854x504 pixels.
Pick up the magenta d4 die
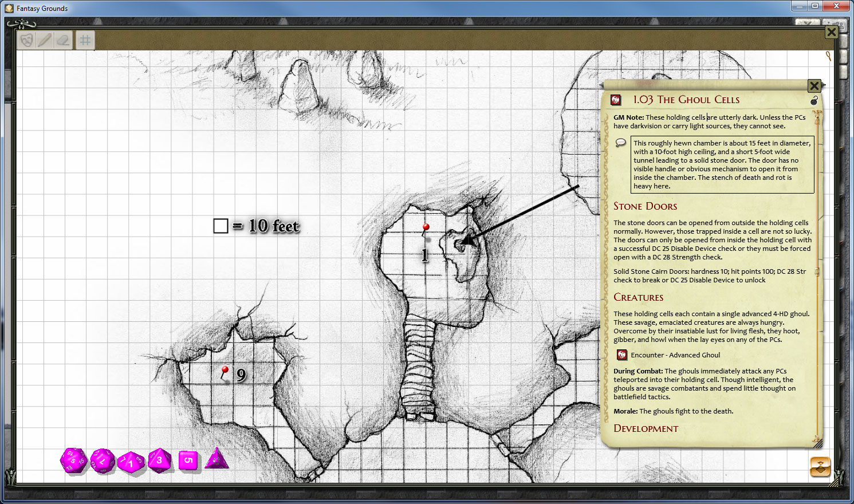tap(217, 459)
